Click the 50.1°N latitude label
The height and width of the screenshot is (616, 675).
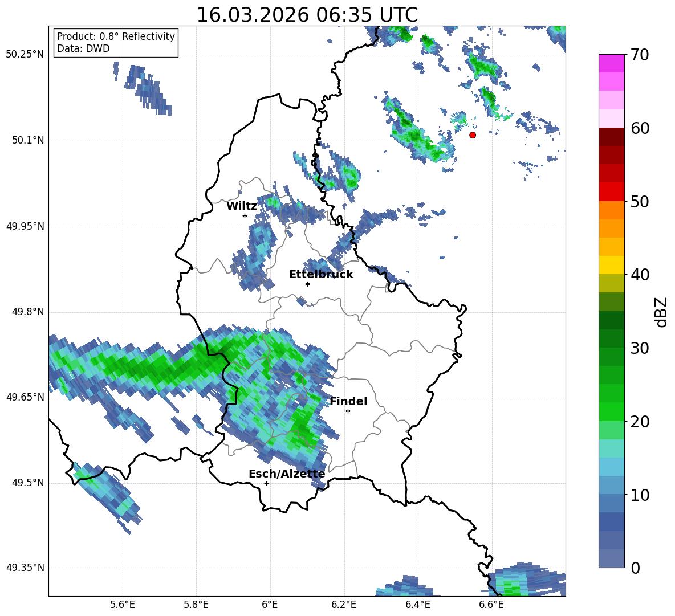(28, 140)
